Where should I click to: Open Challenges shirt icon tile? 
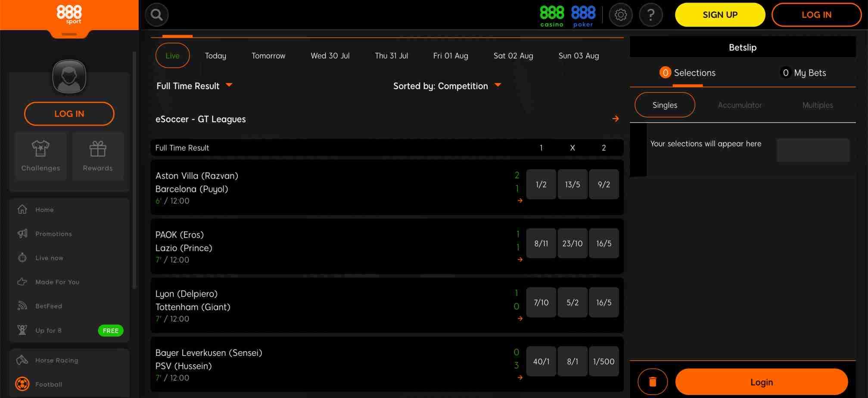pyautogui.click(x=40, y=156)
